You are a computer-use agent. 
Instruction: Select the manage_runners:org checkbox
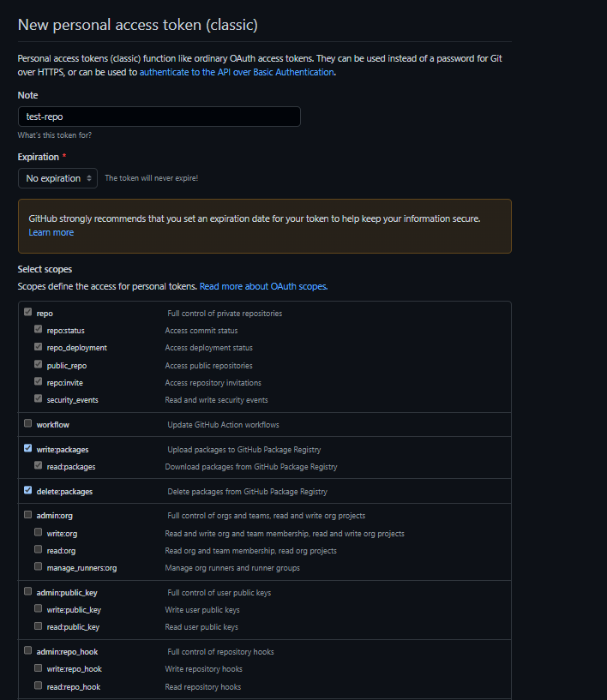[x=39, y=567]
